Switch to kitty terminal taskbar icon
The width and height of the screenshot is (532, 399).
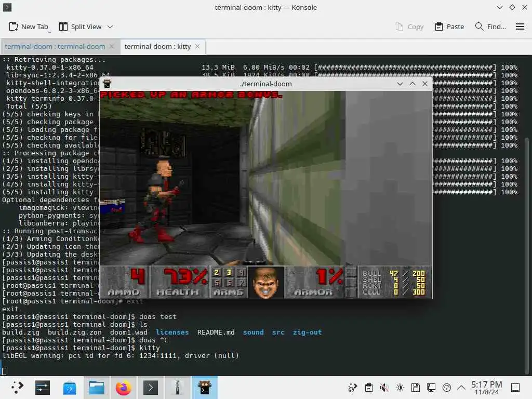click(x=205, y=388)
